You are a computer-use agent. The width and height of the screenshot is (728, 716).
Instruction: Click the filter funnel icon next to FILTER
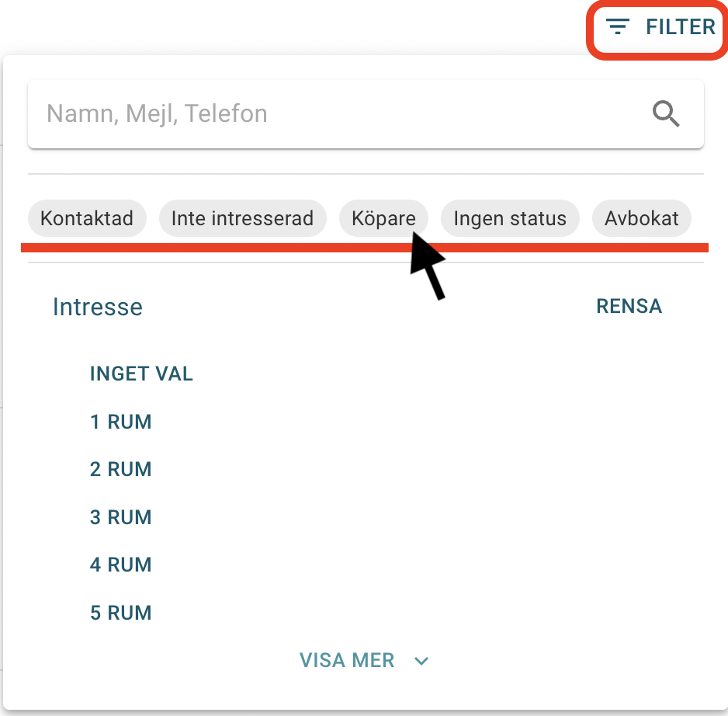tap(617, 28)
